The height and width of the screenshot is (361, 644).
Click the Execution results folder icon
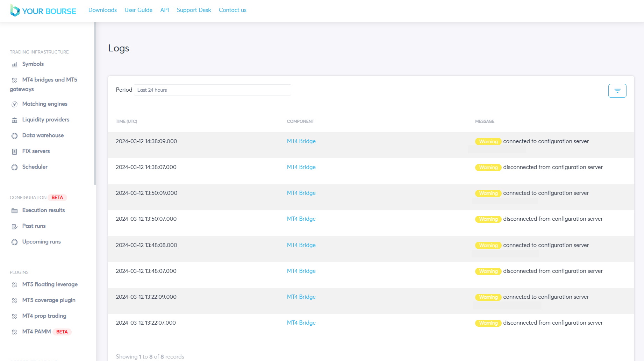click(x=14, y=211)
